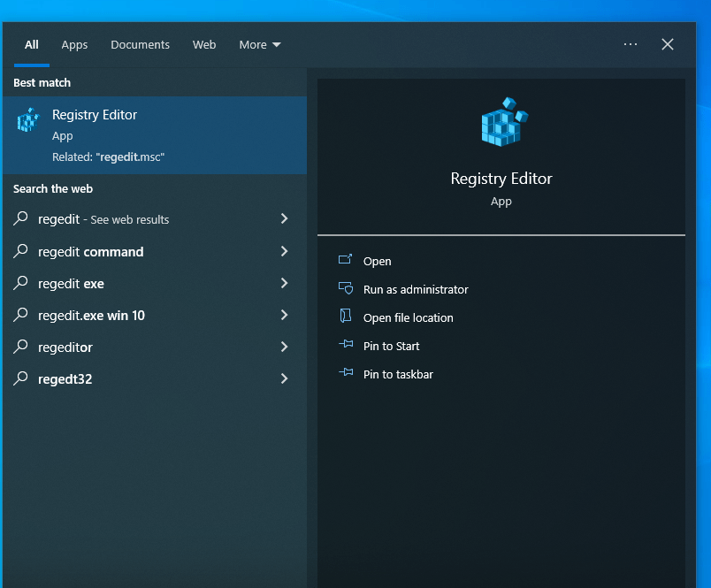Expand the regedit web results arrow
This screenshot has width=711, height=588.
tap(284, 218)
